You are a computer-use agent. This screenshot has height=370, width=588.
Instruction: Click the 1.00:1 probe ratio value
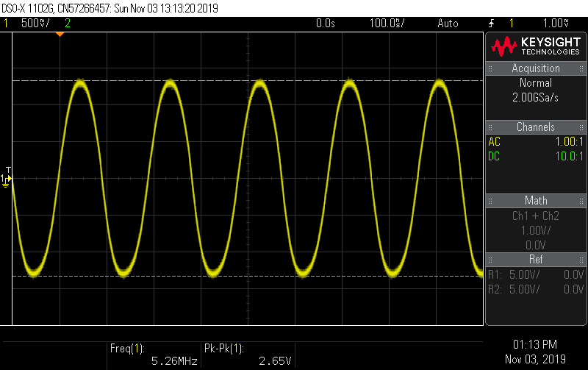click(x=569, y=142)
